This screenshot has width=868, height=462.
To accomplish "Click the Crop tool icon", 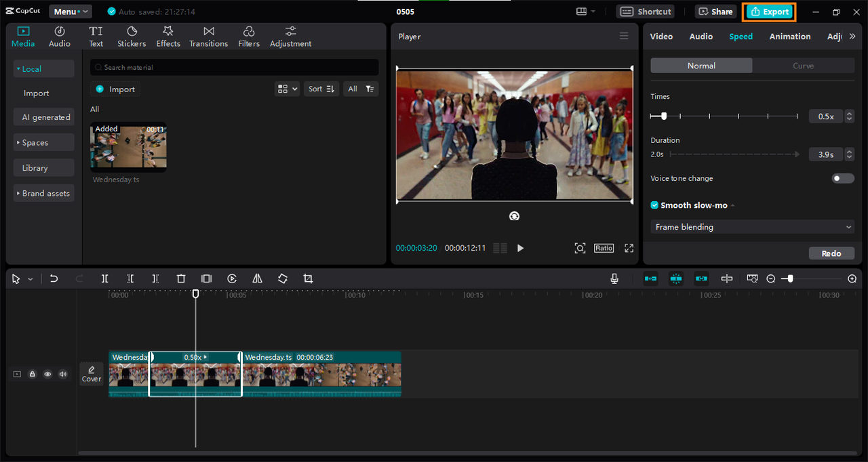I will [308, 278].
